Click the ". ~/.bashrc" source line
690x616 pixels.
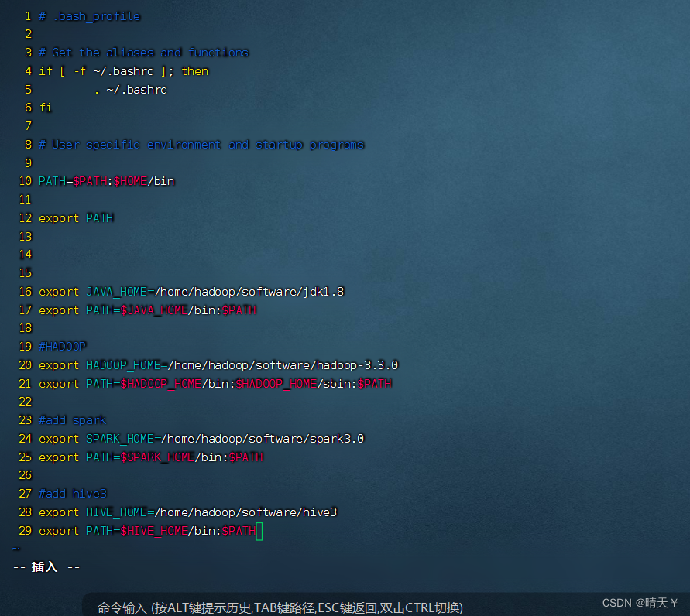coord(130,89)
